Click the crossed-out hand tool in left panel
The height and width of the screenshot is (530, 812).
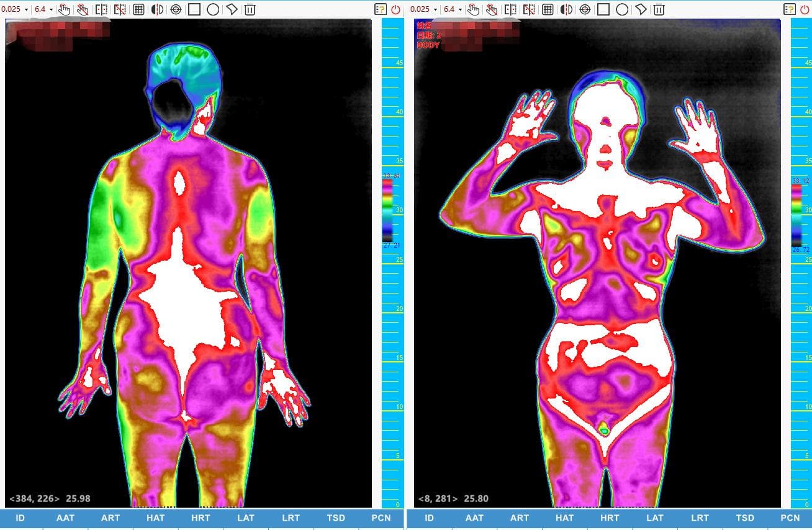point(83,9)
